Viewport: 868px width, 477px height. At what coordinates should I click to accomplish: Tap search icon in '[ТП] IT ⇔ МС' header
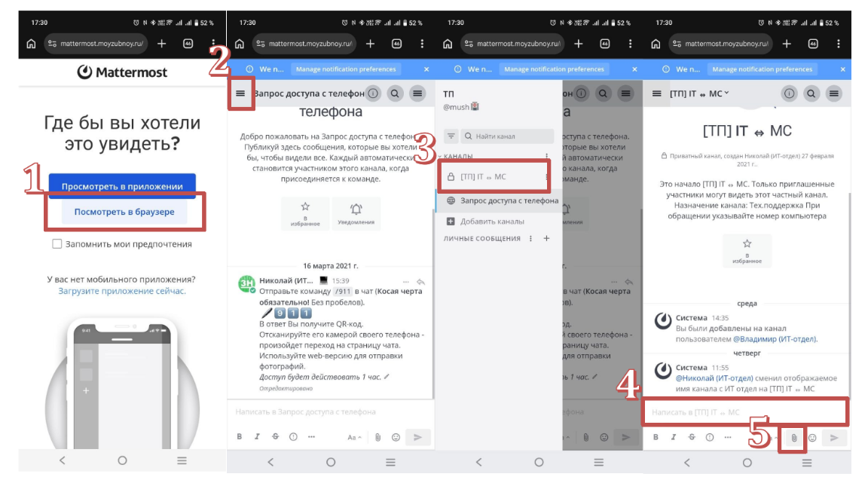pyautogui.click(x=811, y=93)
